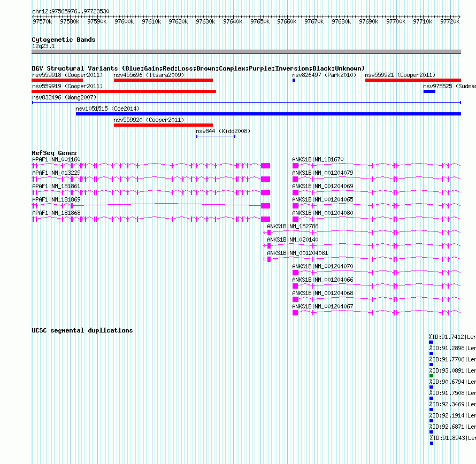Viewport: 476px width, 464px height.
Task: Click the nsv844 (Kidd2008) variant span
Action: click(x=216, y=136)
